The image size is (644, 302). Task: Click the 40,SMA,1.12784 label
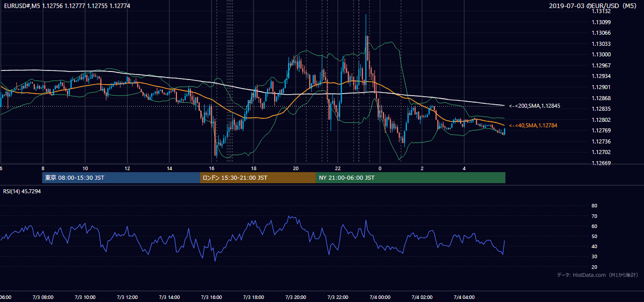(x=533, y=125)
